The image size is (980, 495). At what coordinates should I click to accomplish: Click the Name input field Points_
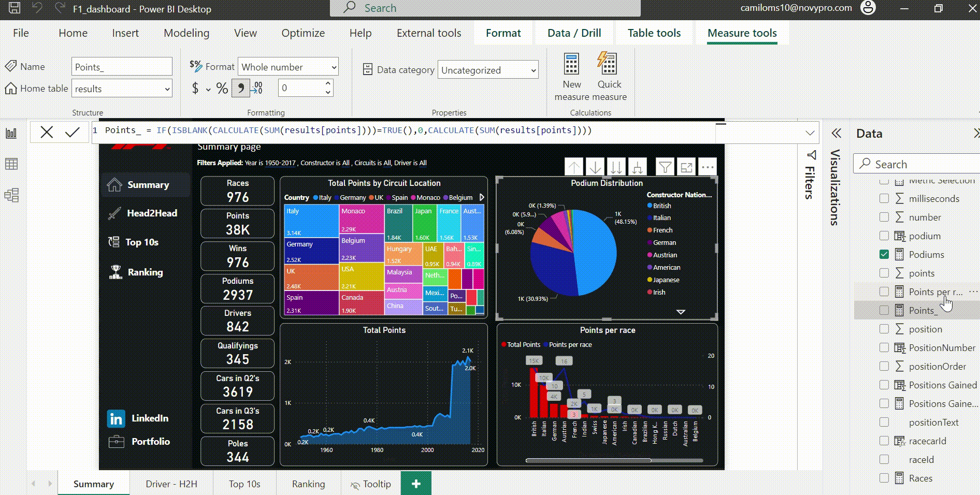coord(122,67)
